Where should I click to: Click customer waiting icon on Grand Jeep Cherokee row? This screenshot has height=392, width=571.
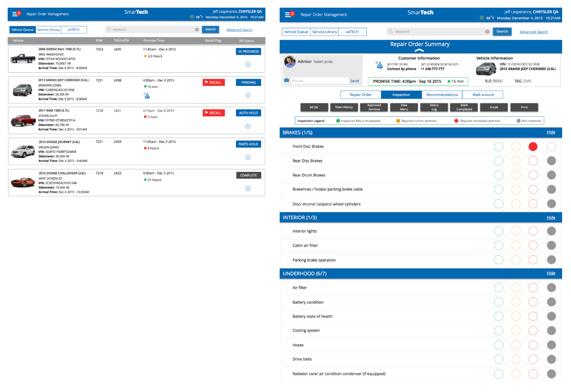[147, 96]
